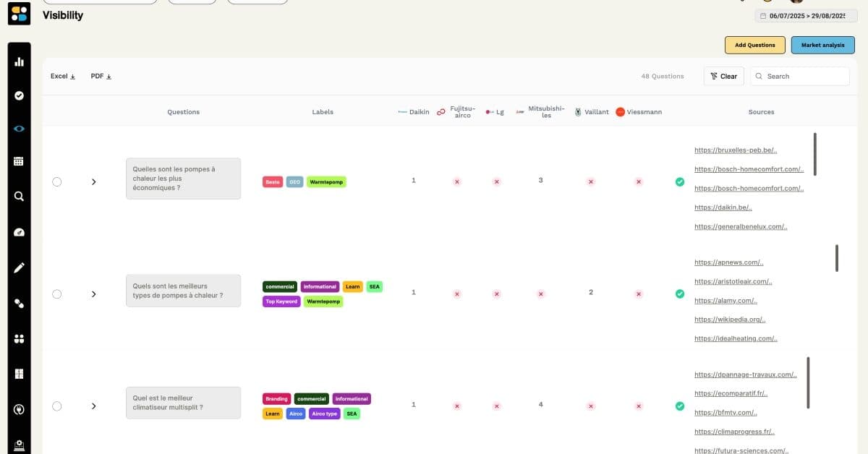This screenshot has height=454, width=868.
Task: Click the '48 Questions' count text
Action: click(662, 76)
